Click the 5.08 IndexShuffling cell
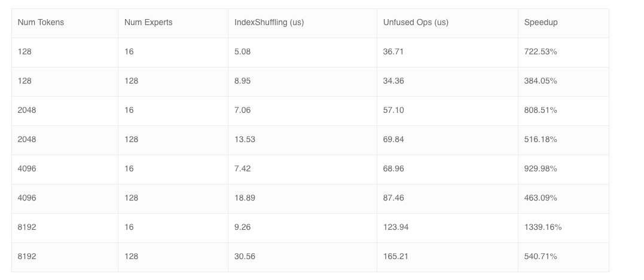The image size is (644, 280). pos(303,53)
